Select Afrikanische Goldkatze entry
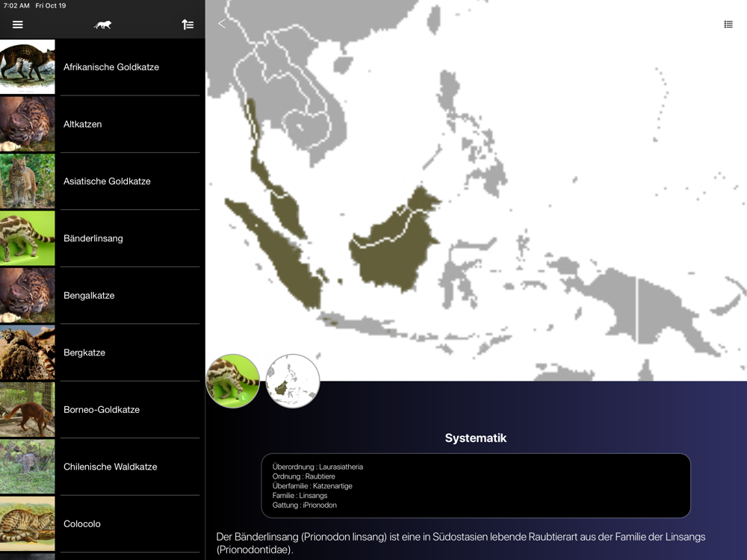Screen dimensions: 747x560 click(x=102, y=67)
